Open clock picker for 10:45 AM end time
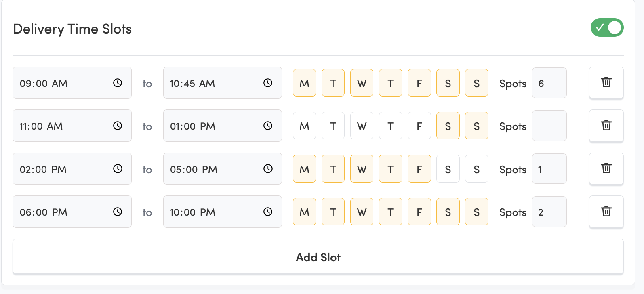This screenshot has height=294, width=644. (268, 83)
